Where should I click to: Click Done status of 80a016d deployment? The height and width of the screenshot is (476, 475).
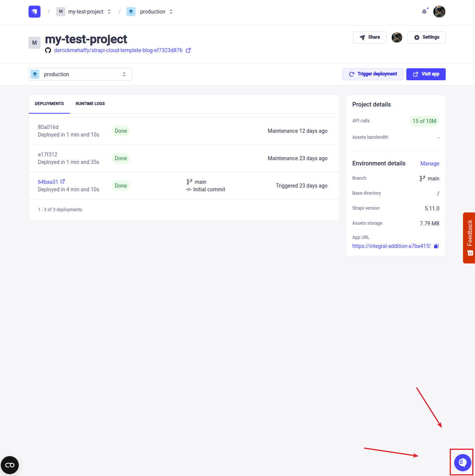tap(121, 131)
